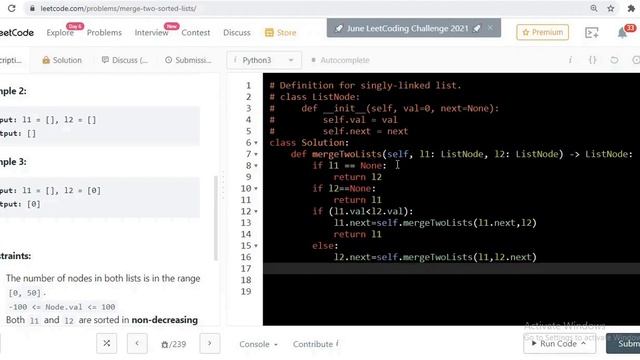Click the description panel vertical scrollbar
Viewport: 640px width, 360px height.
216,218
